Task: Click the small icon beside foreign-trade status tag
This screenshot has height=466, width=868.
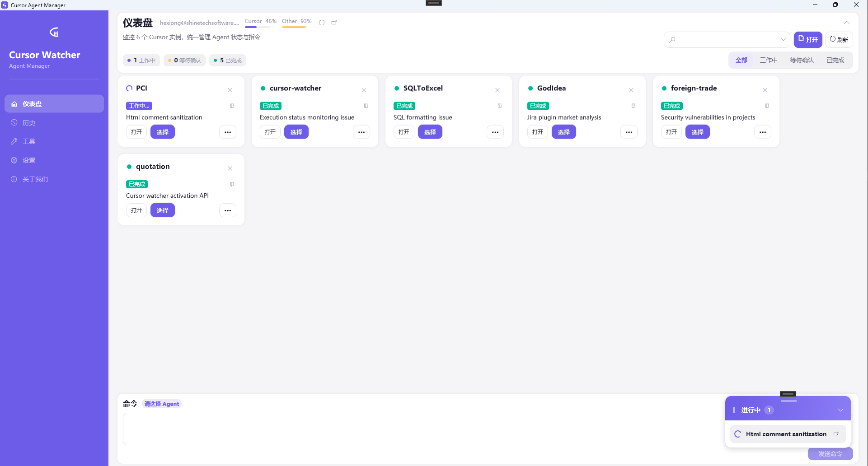Action: [x=767, y=106]
